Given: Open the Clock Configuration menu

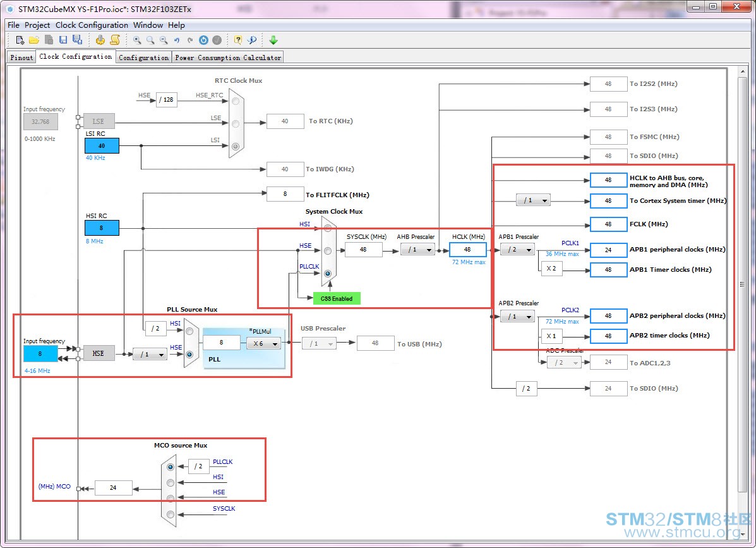Looking at the screenshot, I should 92,25.
